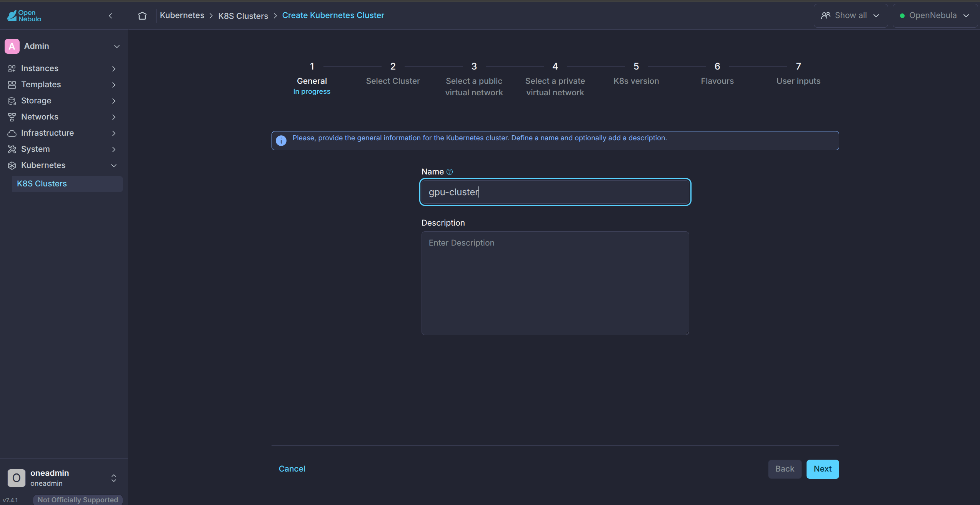This screenshot has height=505, width=980.
Task: Go to step 2 Select Cluster
Action: 393,74
